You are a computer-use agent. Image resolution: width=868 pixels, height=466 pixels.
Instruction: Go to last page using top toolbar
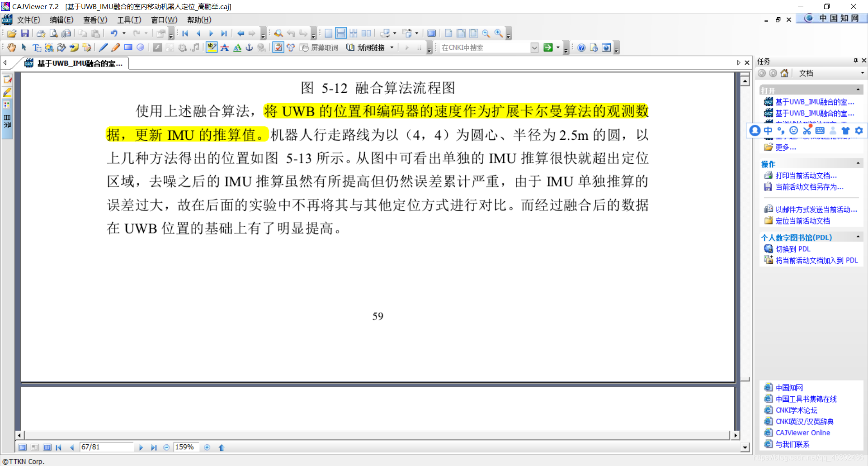click(224, 33)
